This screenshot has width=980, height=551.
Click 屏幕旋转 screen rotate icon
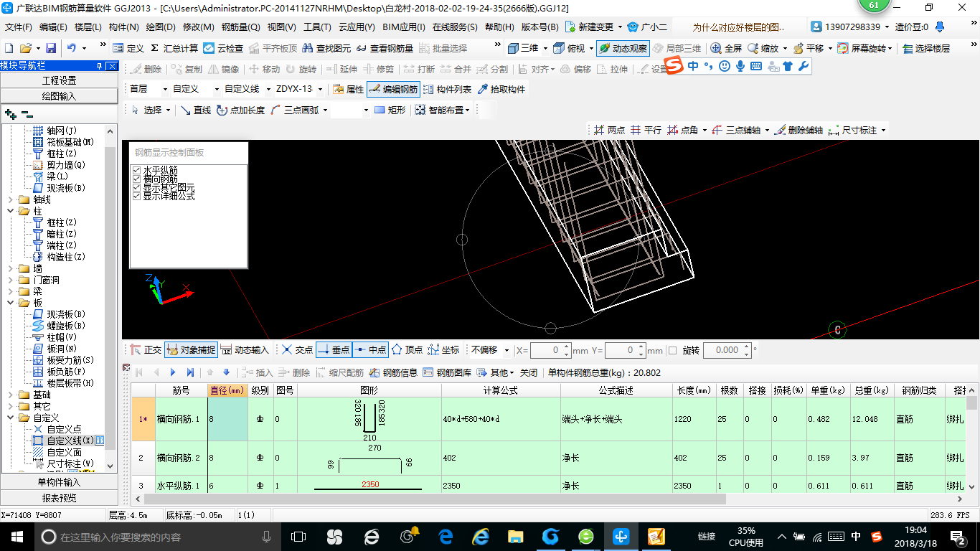(x=843, y=48)
